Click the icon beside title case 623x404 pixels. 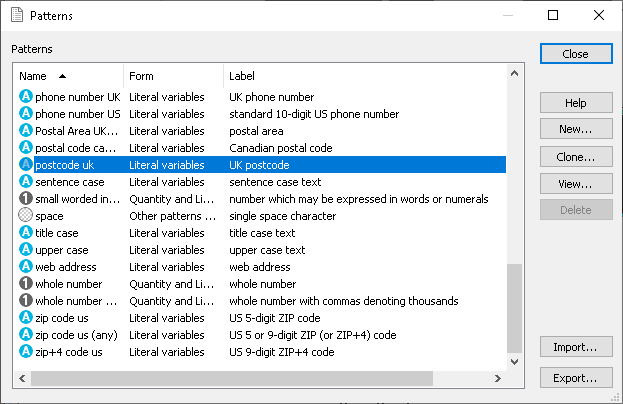(26, 233)
